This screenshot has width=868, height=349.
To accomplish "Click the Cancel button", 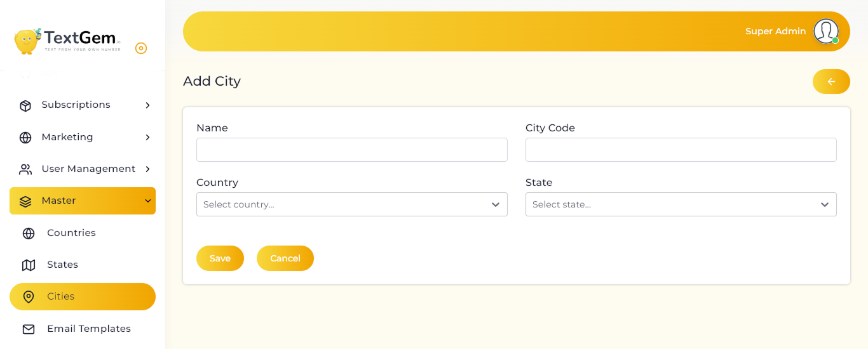I will click(x=285, y=258).
